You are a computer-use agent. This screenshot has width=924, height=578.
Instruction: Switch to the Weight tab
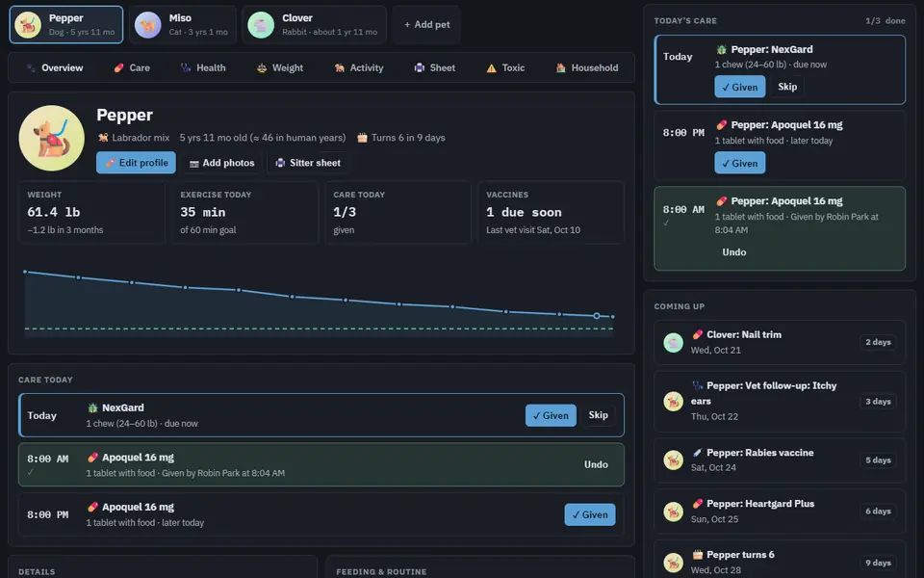pos(280,67)
